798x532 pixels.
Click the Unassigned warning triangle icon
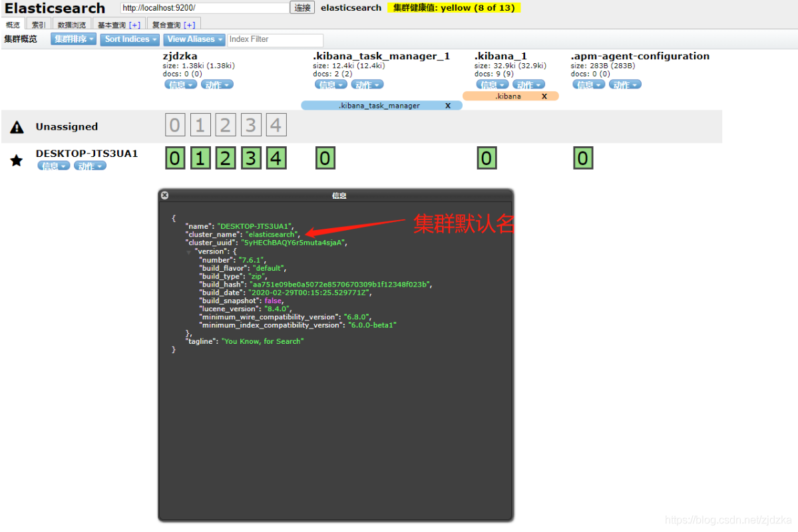17,127
